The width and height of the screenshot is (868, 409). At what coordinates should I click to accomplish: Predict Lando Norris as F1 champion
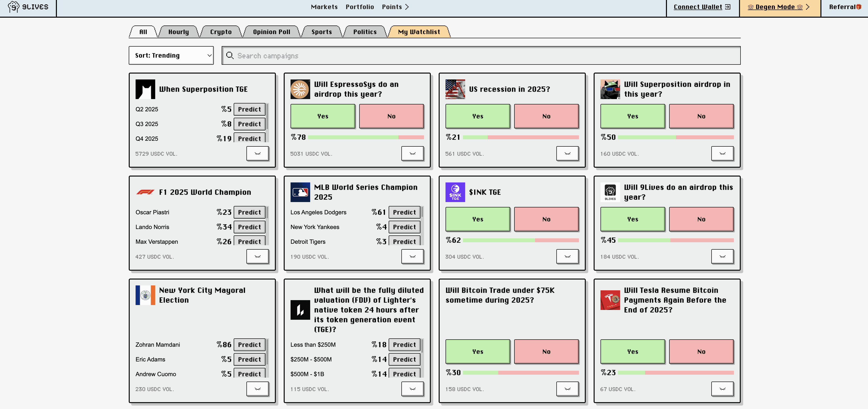pyautogui.click(x=249, y=227)
